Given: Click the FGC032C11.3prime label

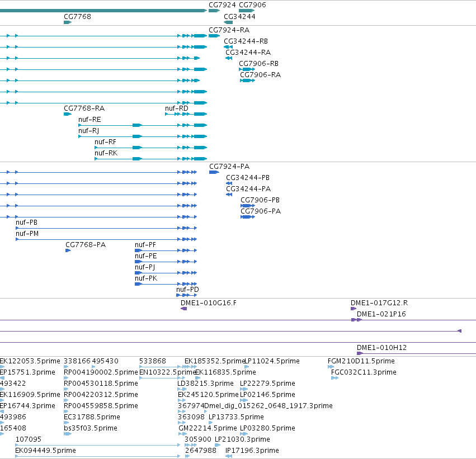Looking at the screenshot, I should 364,372.
